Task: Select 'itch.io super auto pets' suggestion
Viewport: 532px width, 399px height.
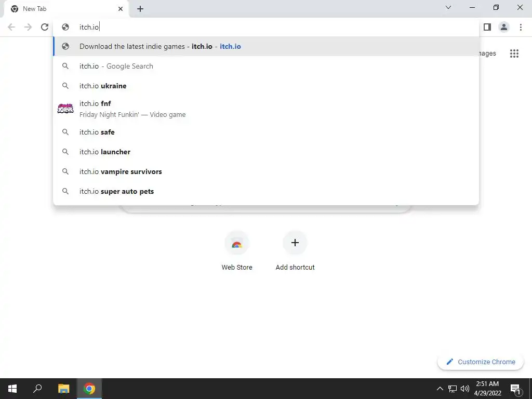Action: tap(267, 191)
